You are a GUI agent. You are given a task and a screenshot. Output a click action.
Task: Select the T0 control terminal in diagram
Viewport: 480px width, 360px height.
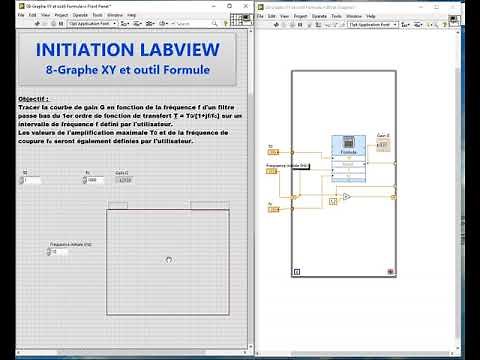[273, 152]
